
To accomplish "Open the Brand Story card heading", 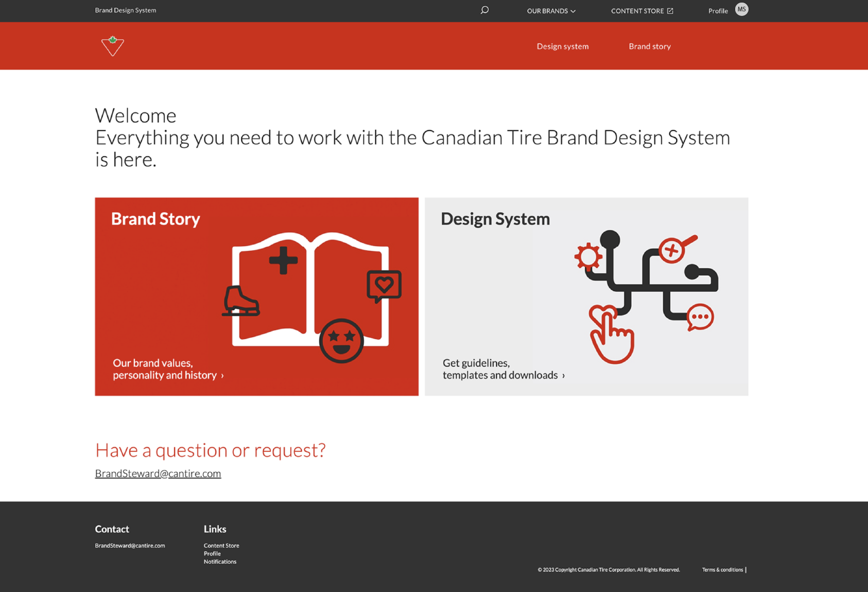I will [x=155, y=219].
